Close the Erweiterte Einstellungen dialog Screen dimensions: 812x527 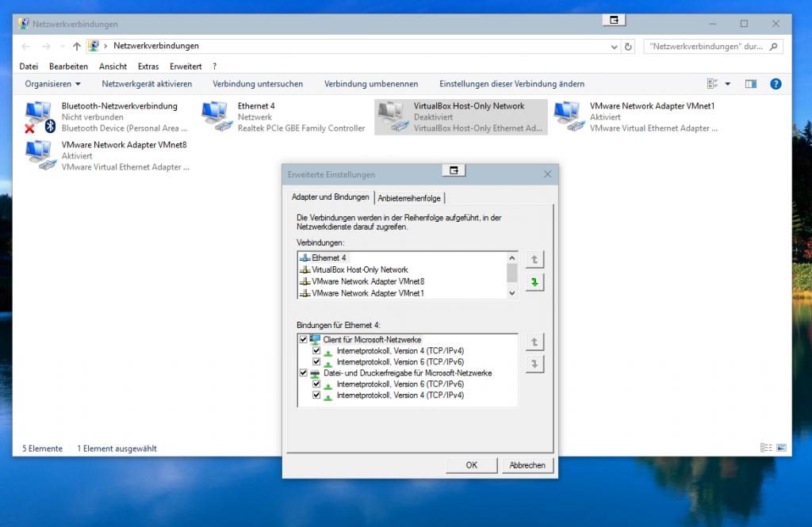[547, 174]
